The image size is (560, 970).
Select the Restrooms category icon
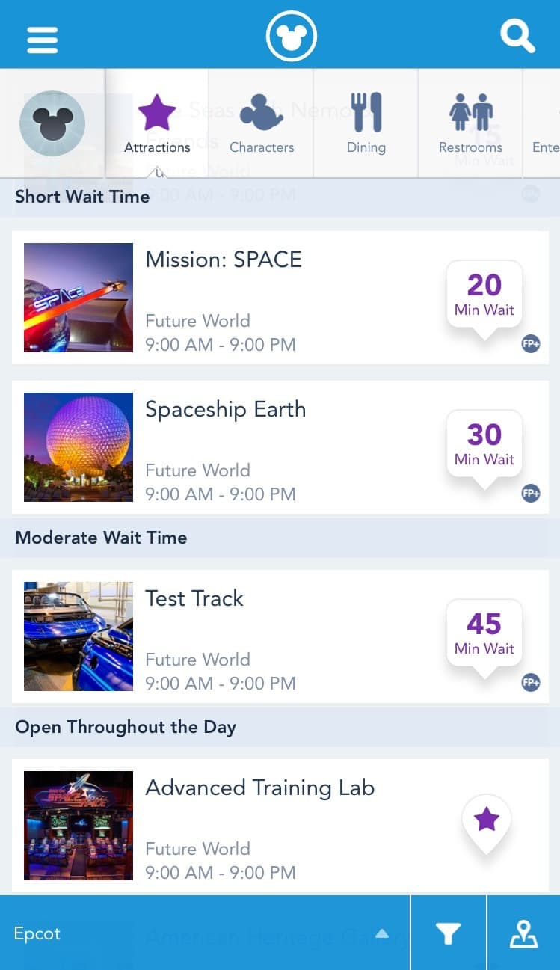[470, 123]
